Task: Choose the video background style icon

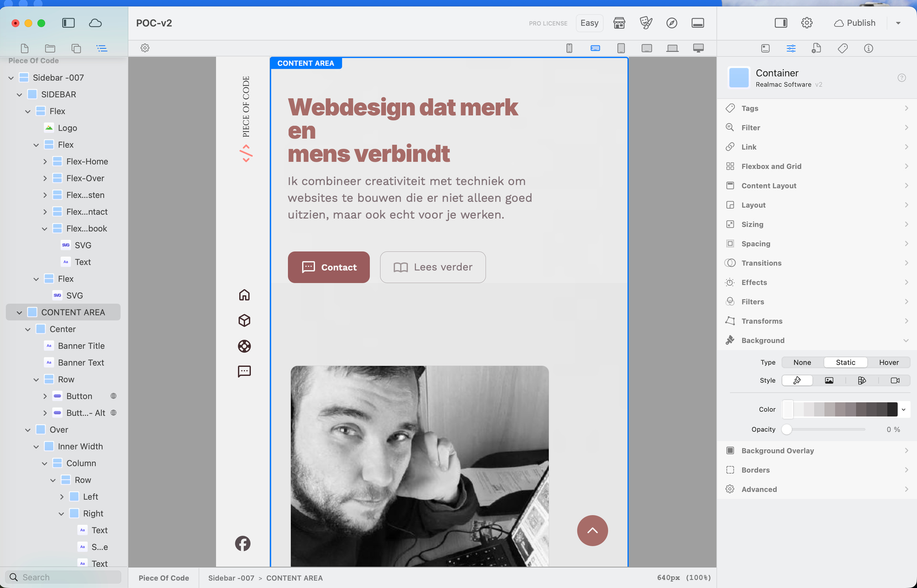Action: click(895, 381)
